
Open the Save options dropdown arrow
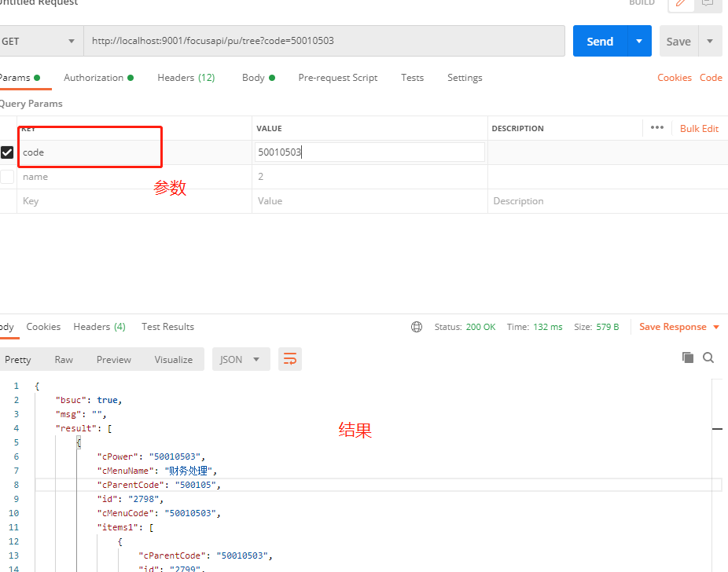[710, 42]
